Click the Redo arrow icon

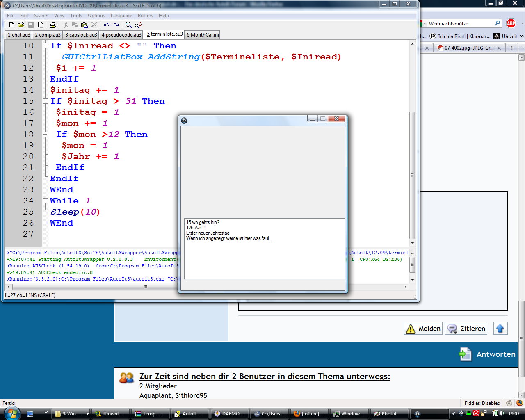coord(116,25)
